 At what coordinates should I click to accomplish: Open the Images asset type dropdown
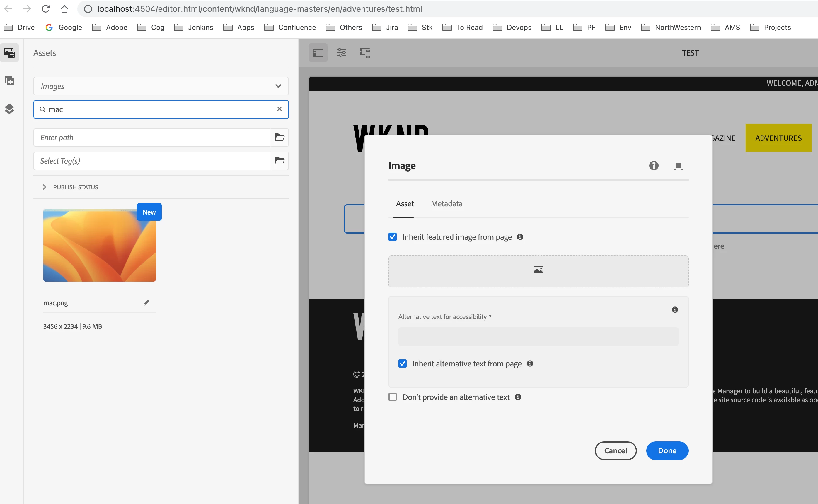pyautogui.click(x=161, y=86)
